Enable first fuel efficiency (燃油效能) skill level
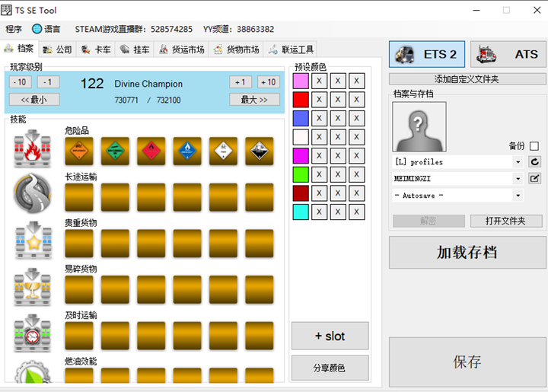The width and height of the screenshot is (548, 392). tap(79, 375)
